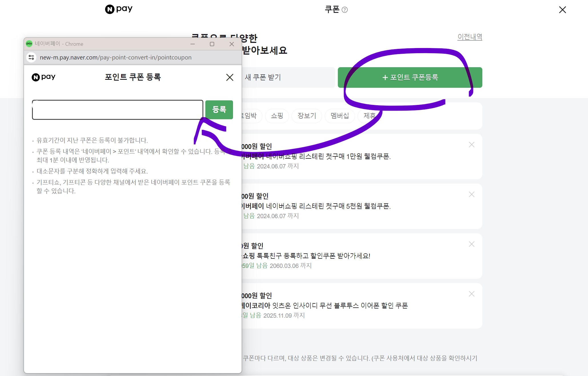Image resolution: width=588 pixels, height=376 pixels.
Task: Dismiss the 5천원 웰컴쿠폰 coupon card
Action: 471,195
